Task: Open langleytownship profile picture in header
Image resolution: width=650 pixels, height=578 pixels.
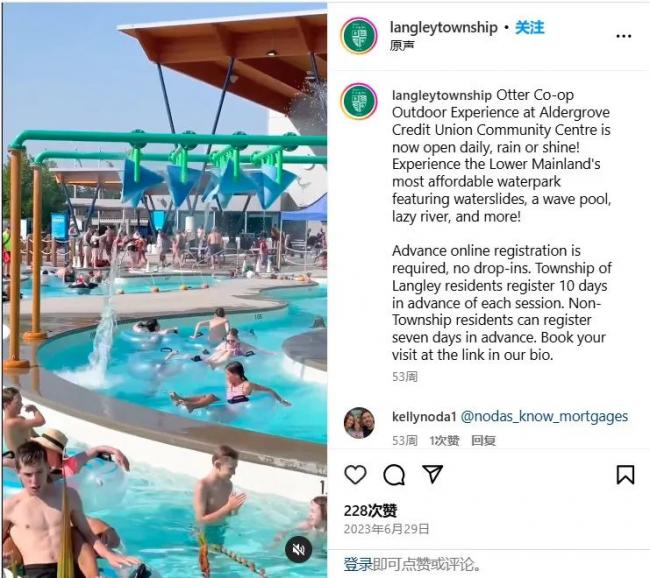Action: 359,36
